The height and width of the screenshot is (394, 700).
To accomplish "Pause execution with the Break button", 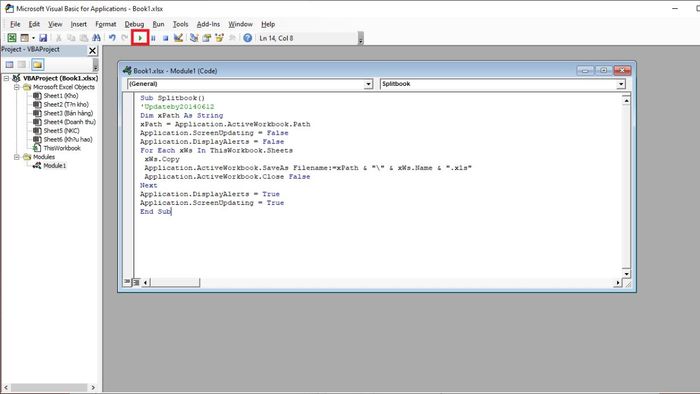I will pyautogui.click(x=153, y=38).
